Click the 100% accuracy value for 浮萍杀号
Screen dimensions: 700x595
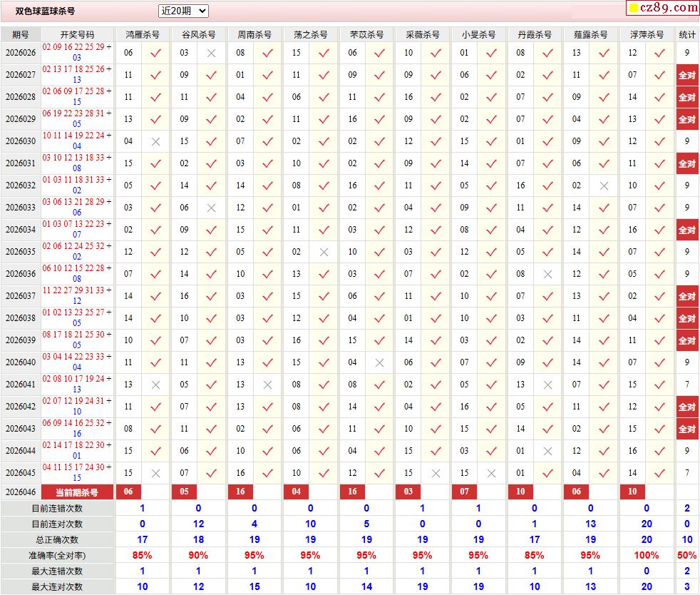[x=647, y=555]
